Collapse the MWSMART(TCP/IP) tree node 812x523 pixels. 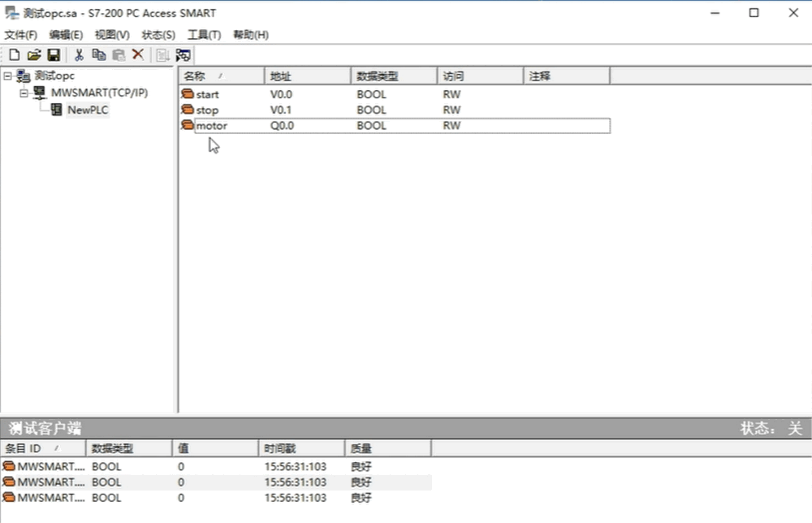click(24, 93)
